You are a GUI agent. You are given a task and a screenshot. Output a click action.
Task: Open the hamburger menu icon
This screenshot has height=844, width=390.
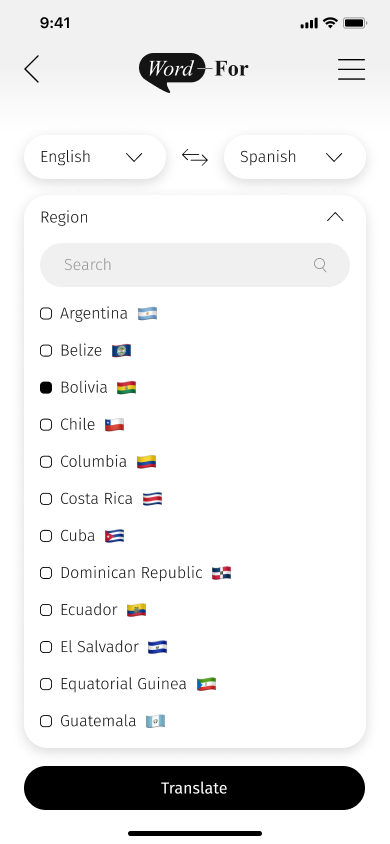click(x=351, y=69)
